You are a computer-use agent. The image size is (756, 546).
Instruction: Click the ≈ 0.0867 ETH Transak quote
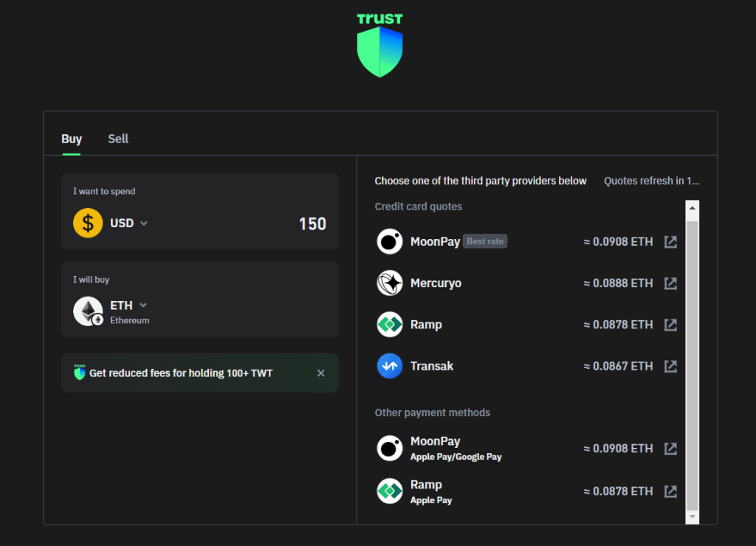[618, 366]
